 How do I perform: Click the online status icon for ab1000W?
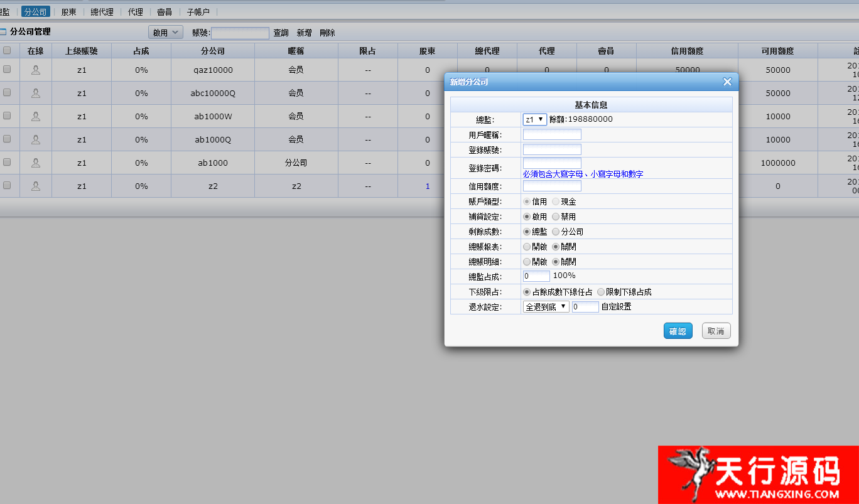(x=36, y=116)
